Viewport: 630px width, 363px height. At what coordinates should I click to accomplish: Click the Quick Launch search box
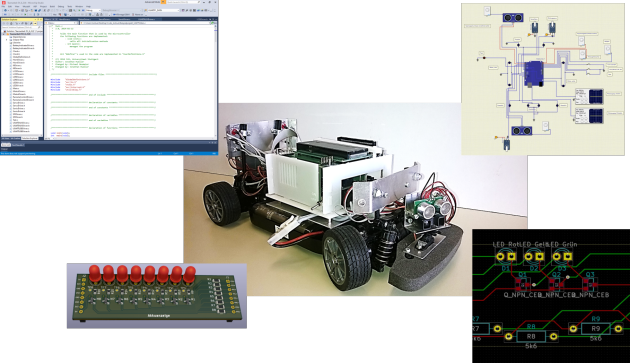[183, 2]
